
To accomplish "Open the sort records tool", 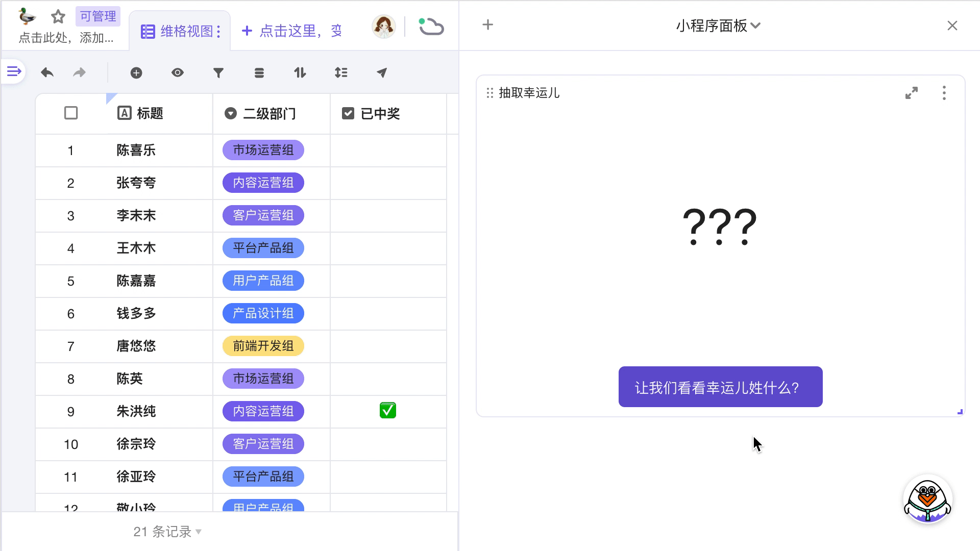I will point(300,73).
